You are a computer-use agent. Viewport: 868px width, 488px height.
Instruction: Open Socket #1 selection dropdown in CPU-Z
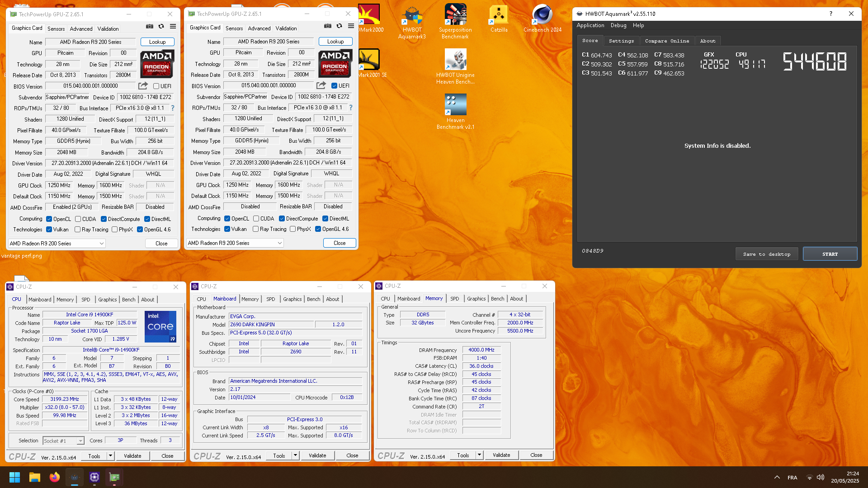coord(63,441)
